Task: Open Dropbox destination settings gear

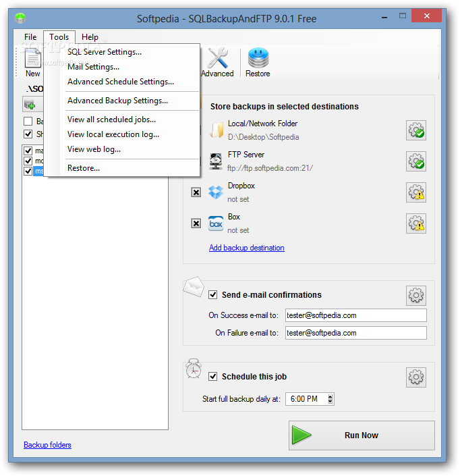Action: [x=416, y=192]
